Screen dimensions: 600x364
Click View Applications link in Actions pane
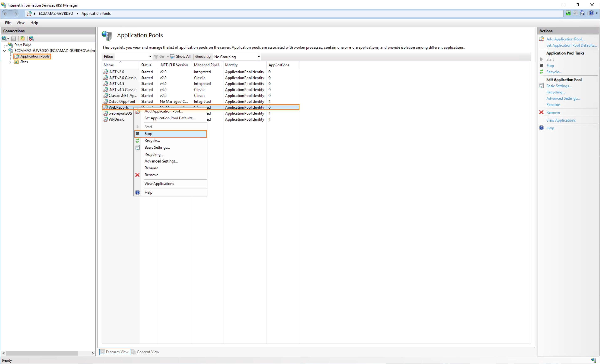click(561, 120)
